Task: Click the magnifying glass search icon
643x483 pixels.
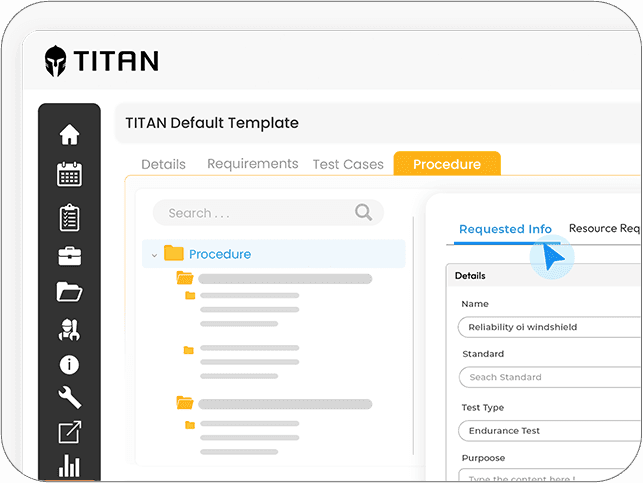Action: (x=363, y=212)
